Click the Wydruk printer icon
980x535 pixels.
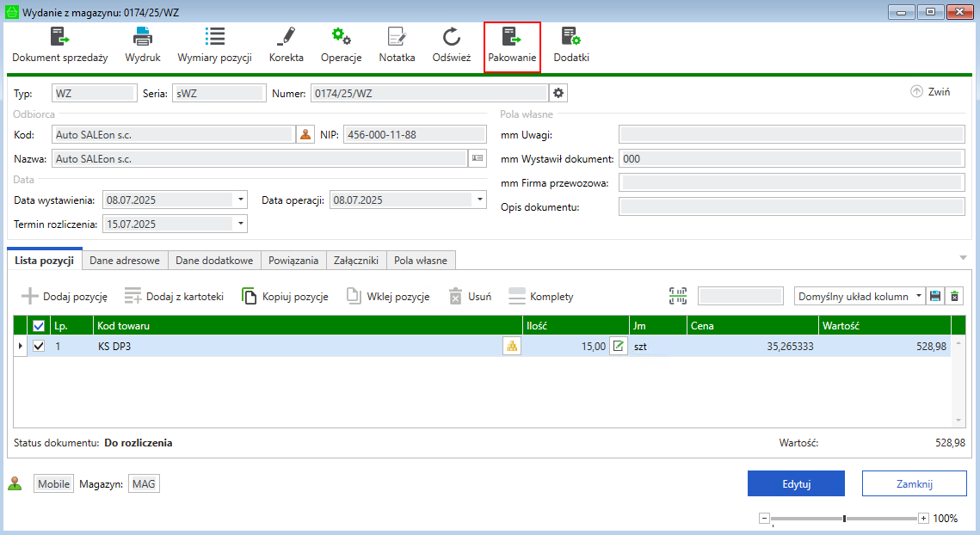(143, 38)
